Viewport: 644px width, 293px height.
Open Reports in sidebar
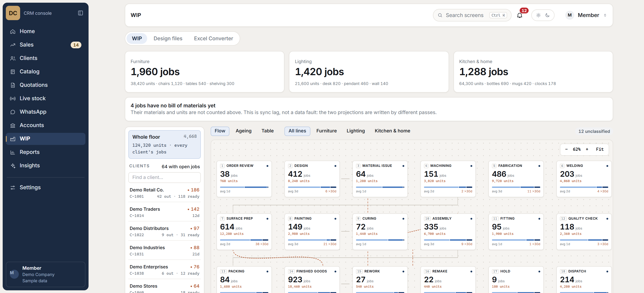click(45, 152)
